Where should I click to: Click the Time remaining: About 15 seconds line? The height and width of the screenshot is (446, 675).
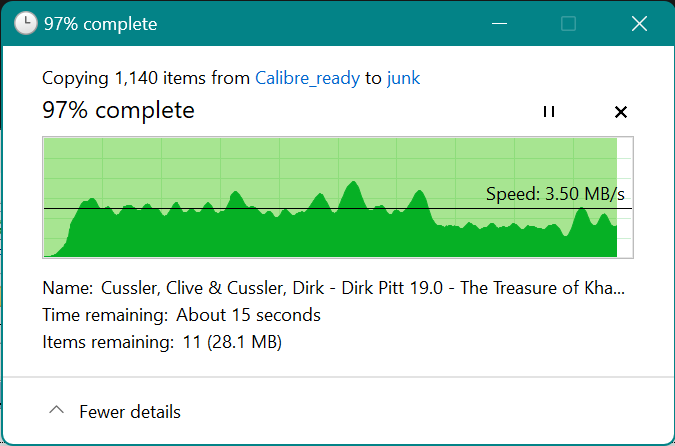tap(181, 315)
